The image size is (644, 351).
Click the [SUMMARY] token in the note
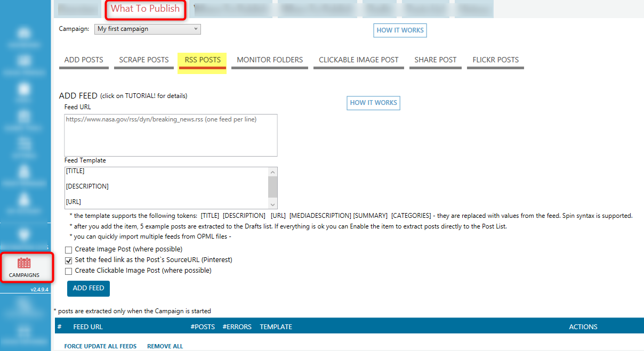(370, 216)
